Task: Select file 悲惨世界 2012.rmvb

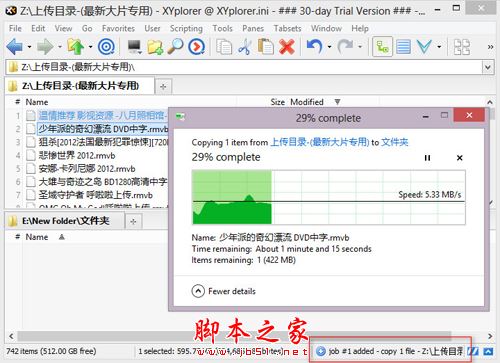Action: point(77,155)
